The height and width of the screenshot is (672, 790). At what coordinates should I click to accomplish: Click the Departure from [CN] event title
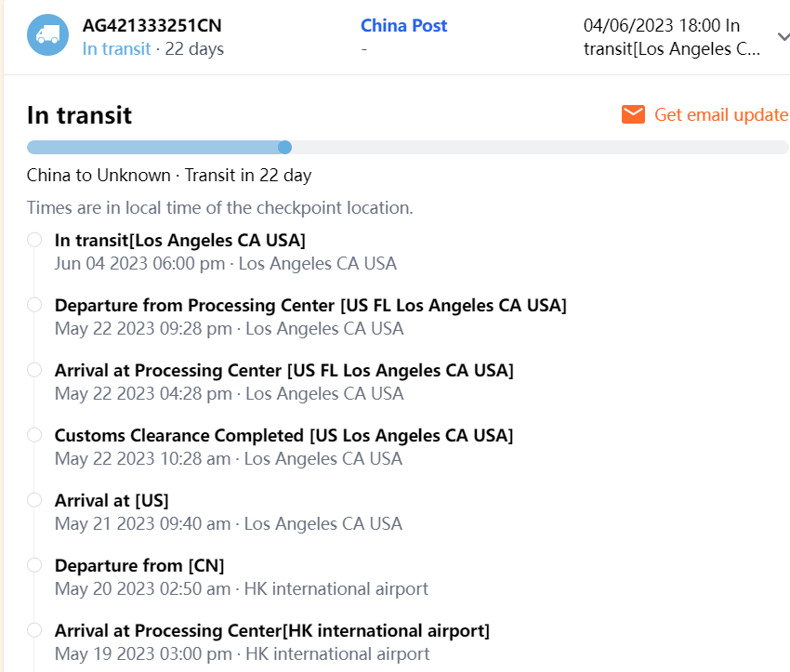[x=139, y=565]
